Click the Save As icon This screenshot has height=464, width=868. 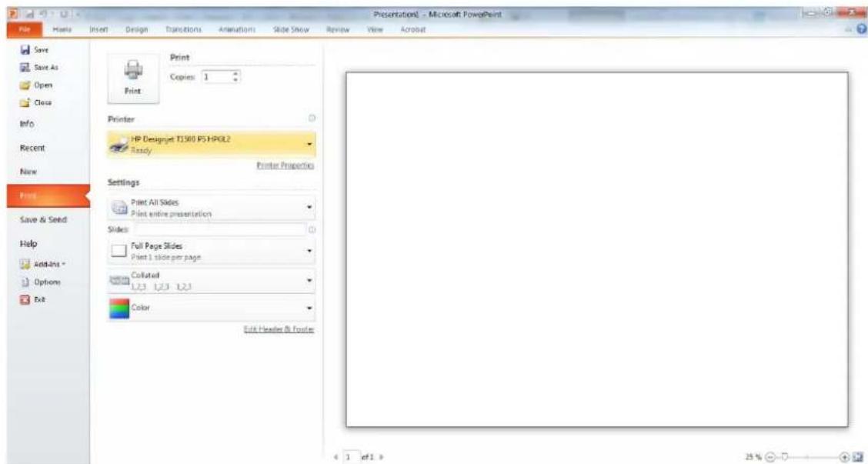pos(25,68)
